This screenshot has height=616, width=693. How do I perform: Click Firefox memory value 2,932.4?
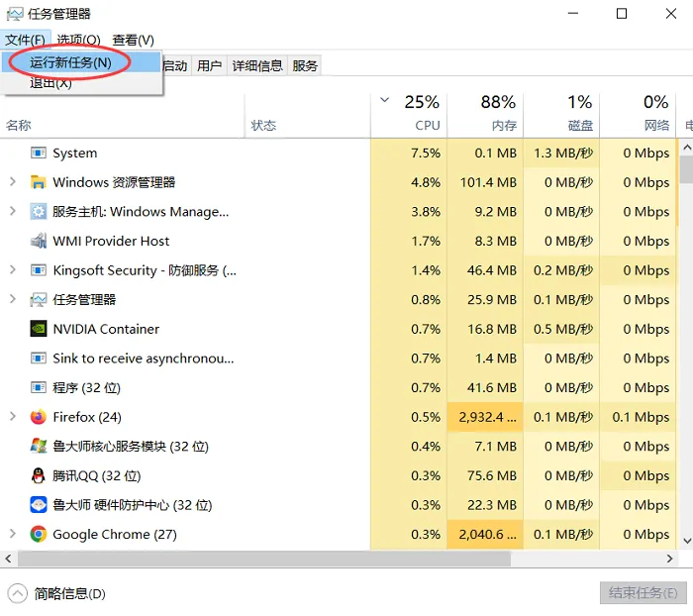click(x=487, y=417)
